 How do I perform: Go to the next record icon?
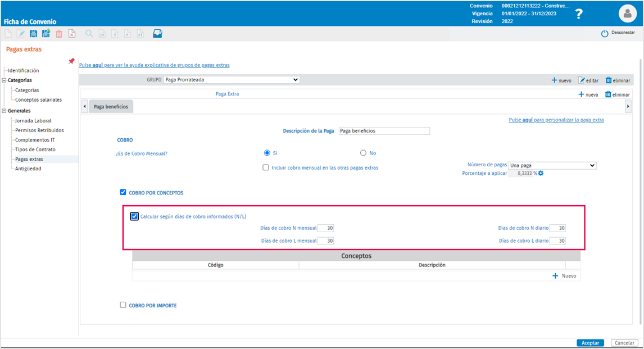[128, 34]
